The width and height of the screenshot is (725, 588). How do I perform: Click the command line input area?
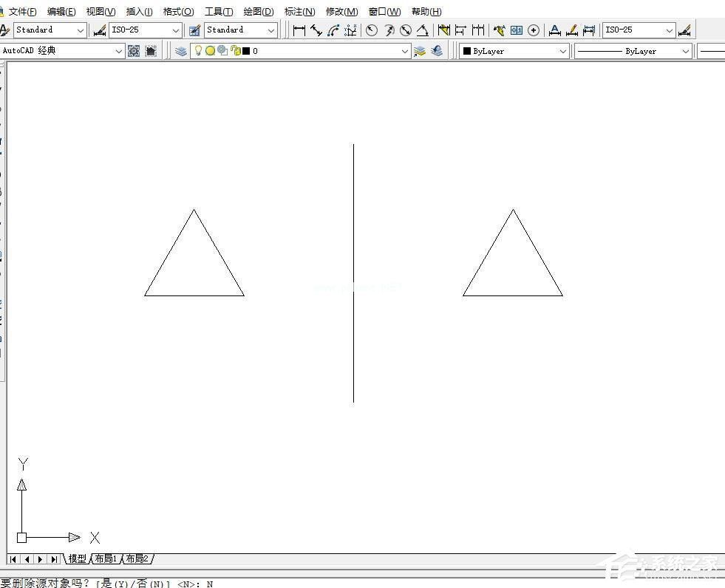pyautogui.click(x=370, y=584)
